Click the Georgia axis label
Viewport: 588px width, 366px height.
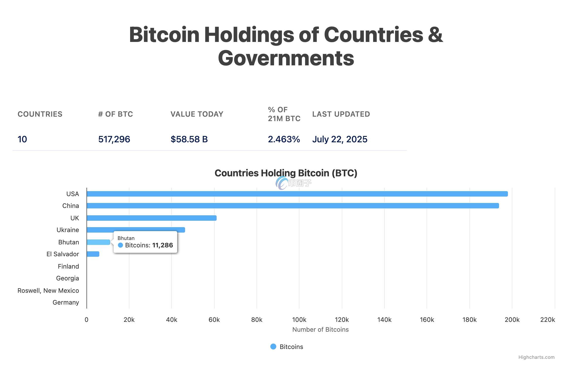[68, 278]
